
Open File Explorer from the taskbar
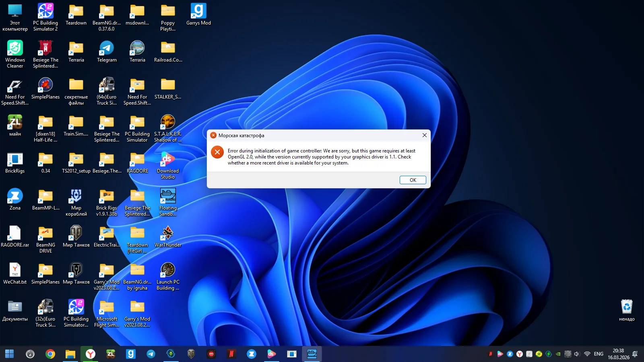coord(70,354)
